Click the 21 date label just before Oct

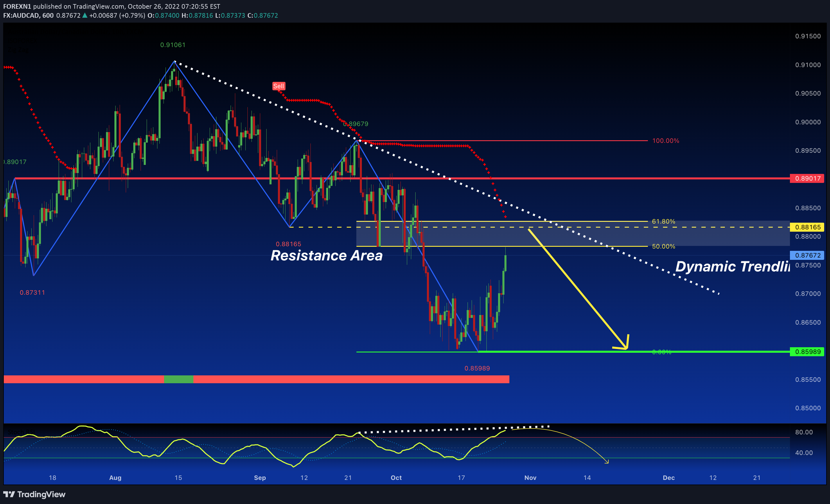click(x=348, y=478)
